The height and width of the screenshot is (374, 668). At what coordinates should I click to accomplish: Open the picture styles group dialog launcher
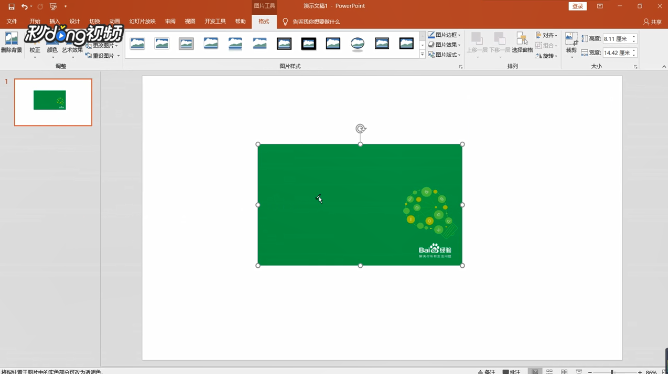[461, 67]
